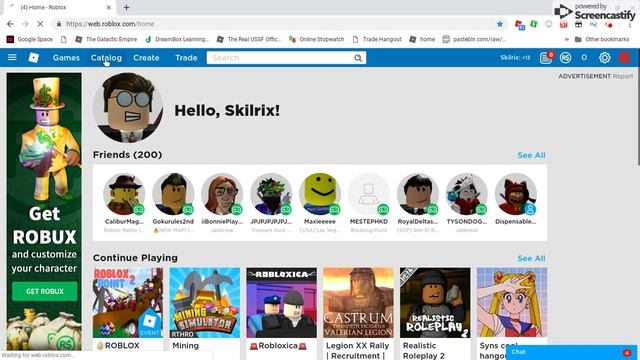The height and width of the screenshot is (360, 640).
Task: Open friend Maxieeeee avatar
Action: [x=320, y=194]
